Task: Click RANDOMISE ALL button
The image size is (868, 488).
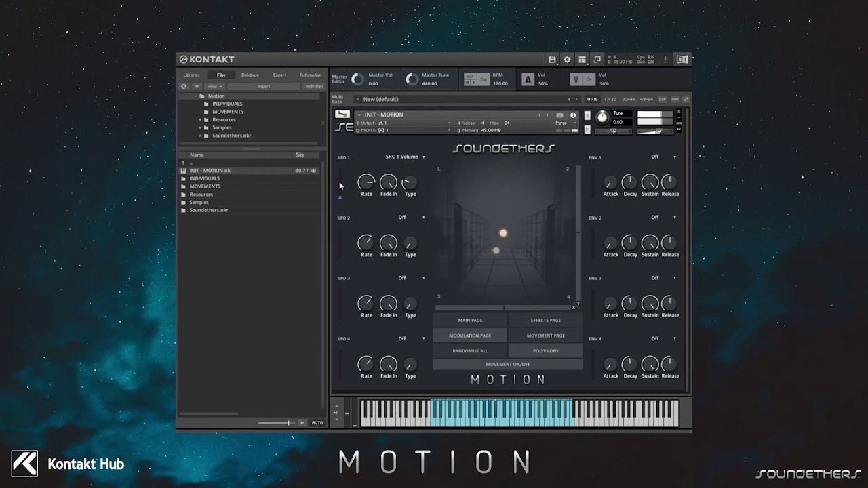Action: pos(470,351)
